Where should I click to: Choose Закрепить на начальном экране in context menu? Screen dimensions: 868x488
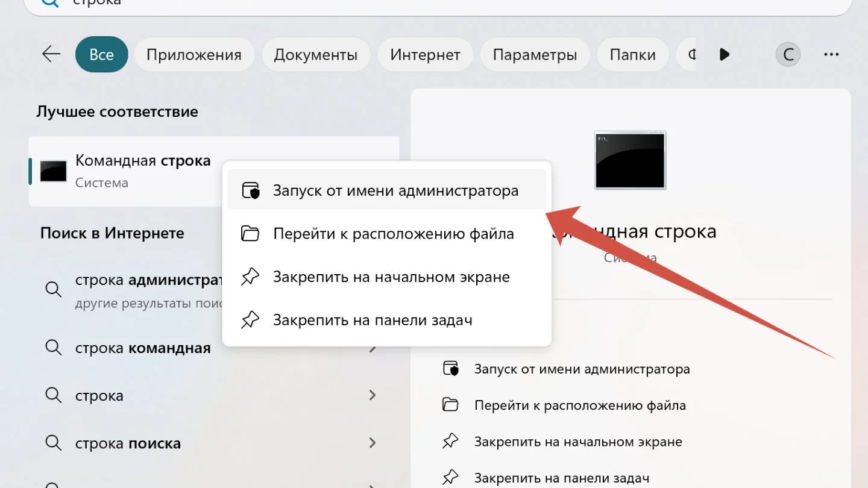(386, 277)
